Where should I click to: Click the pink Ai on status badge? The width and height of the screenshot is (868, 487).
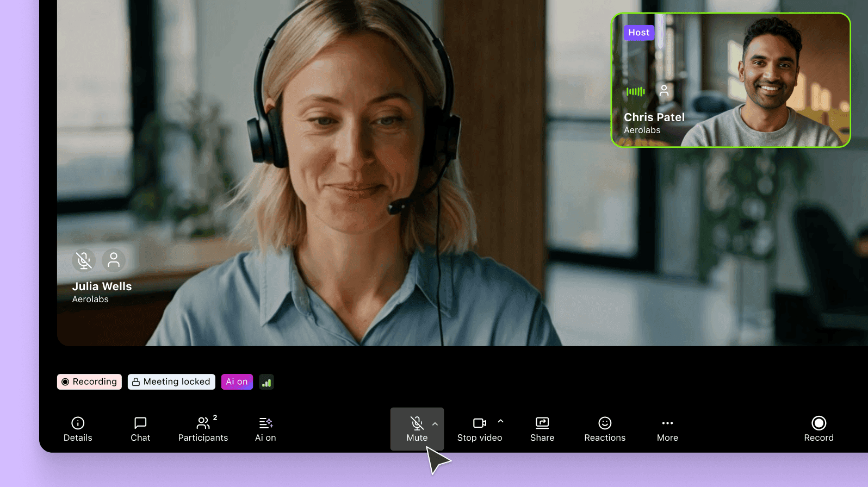237,382
